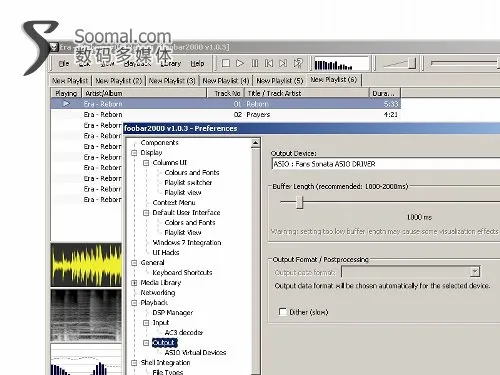Collapse the Output tree node

point(146,343)
